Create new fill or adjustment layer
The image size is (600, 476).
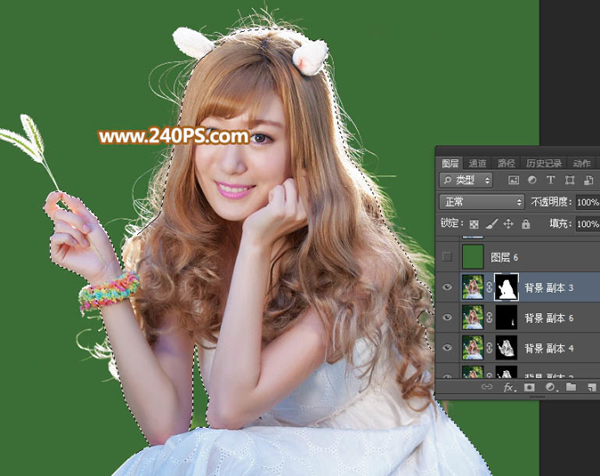click(550, 387)
